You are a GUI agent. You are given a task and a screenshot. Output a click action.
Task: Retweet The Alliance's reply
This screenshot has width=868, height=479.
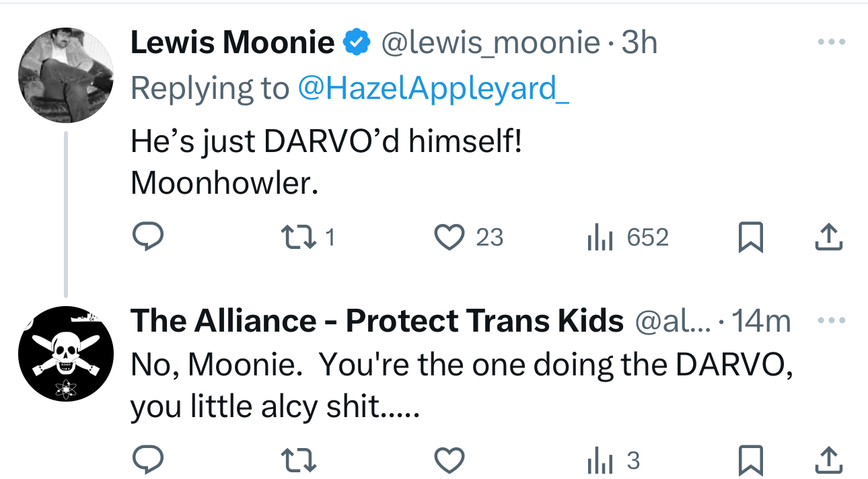tap(297, 461)
